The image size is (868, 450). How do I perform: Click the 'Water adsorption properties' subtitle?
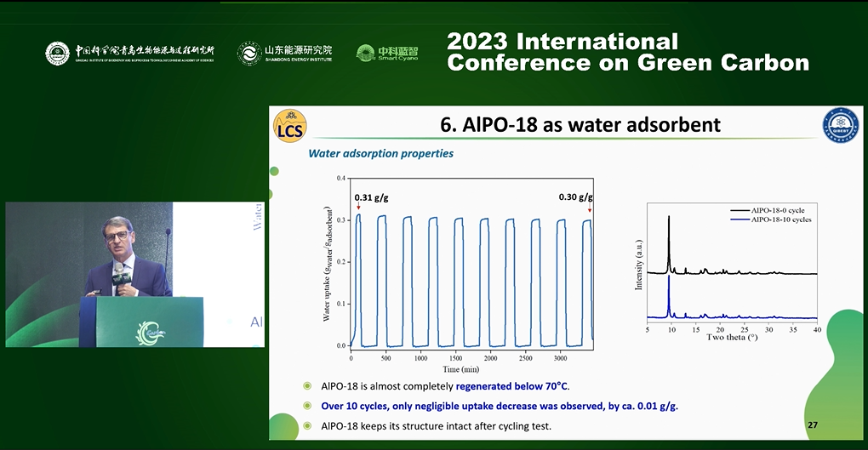point(381,153)
